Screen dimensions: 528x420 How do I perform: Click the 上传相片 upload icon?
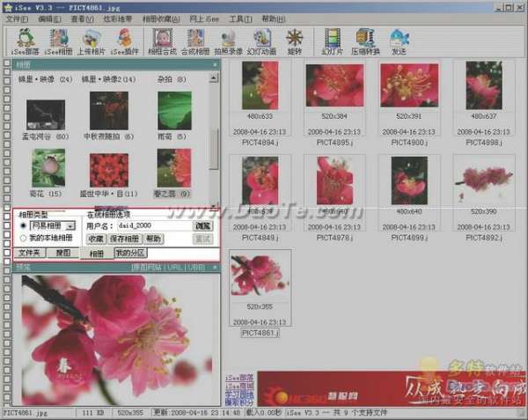tap(92, 41)
